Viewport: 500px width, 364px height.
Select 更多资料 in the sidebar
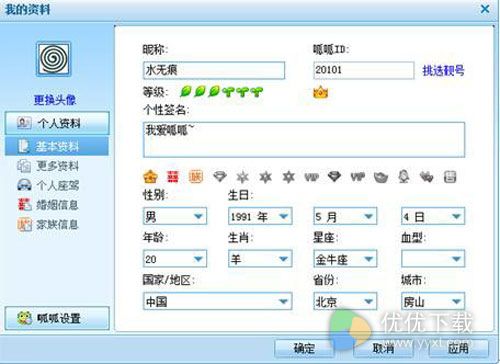point(48,166)
